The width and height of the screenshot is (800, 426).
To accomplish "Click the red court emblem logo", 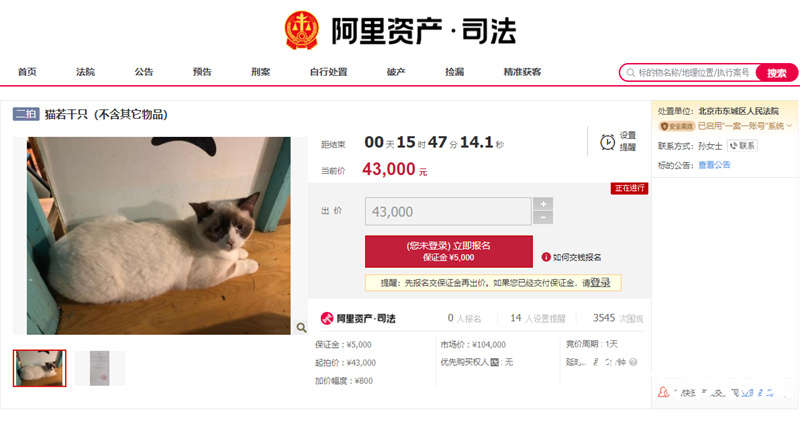I will tap(302, 31).
